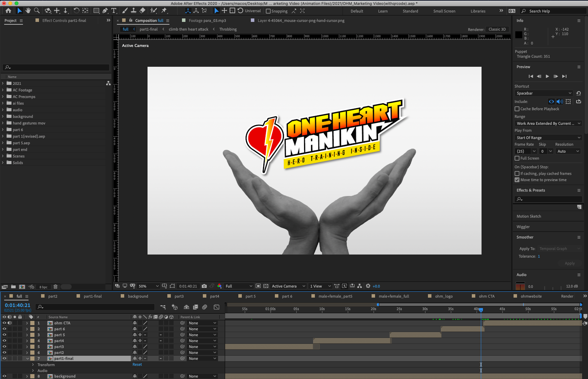
Task: Open the show channel color management icon
Action: coord(220,286)
